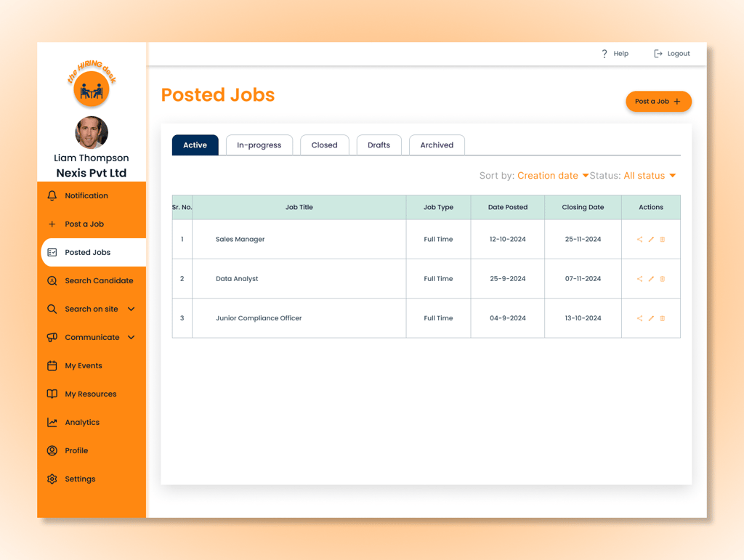
Task: Delete the Junior Compliance Officer job
Action: (x=663, y=318)
